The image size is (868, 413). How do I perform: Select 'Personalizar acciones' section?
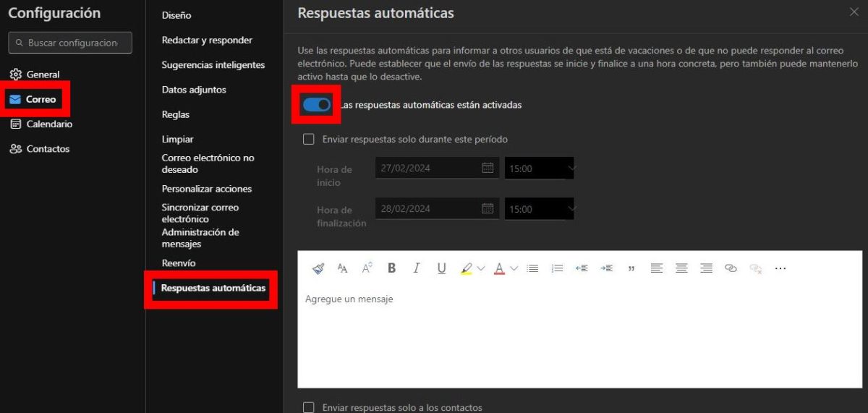point(207,189)
